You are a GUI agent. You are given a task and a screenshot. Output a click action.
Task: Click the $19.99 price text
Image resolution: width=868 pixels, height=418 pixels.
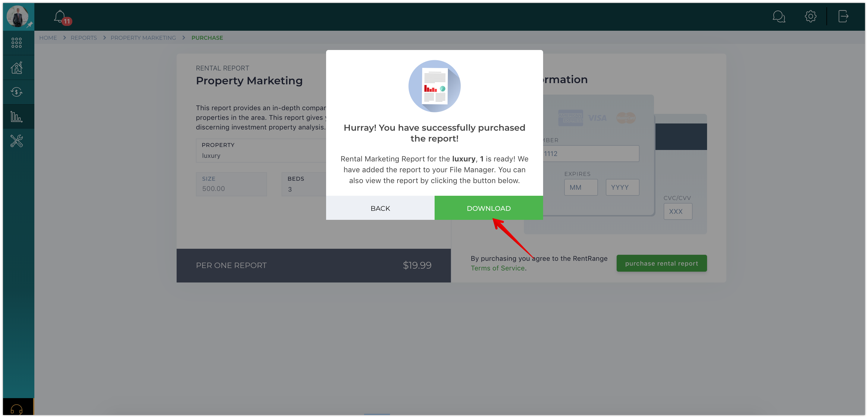tap(417, 265)
